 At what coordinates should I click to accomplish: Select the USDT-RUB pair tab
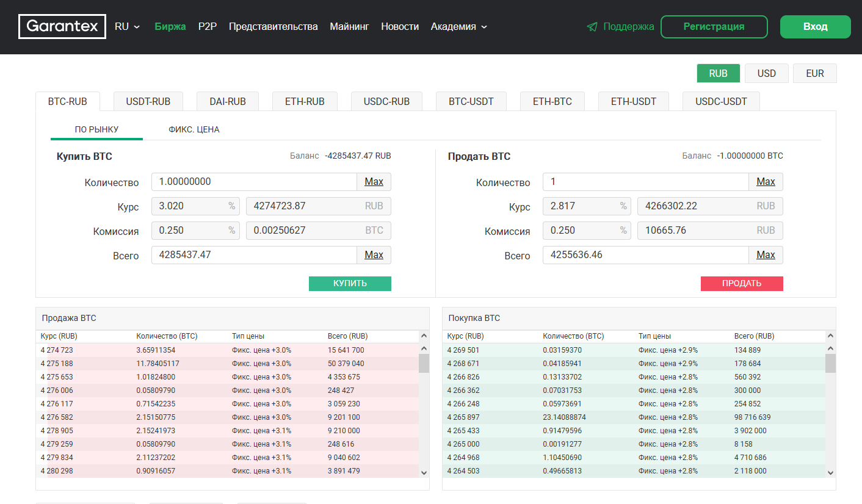(148, 101)
